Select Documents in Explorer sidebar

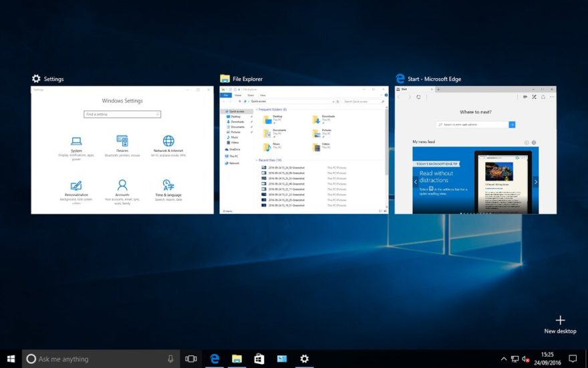point(238,127)
